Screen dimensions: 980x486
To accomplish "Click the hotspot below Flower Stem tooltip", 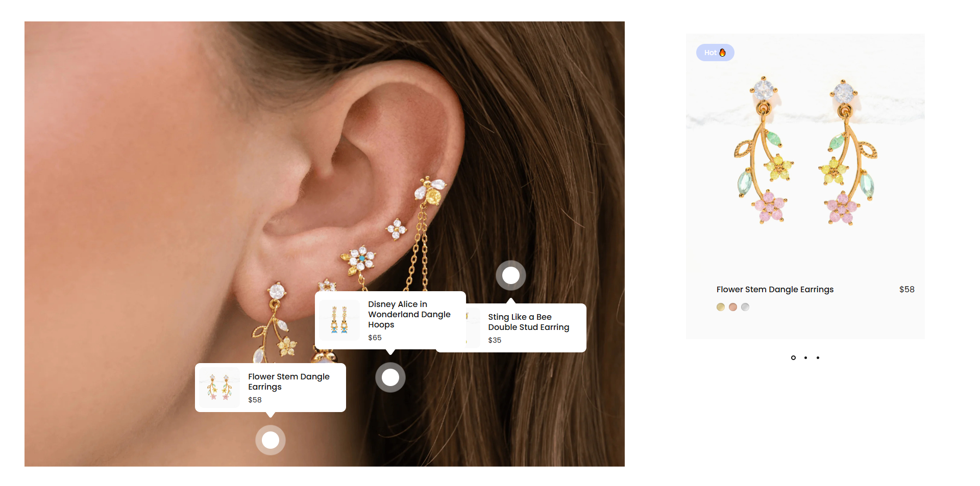I will tap(271, 440).
